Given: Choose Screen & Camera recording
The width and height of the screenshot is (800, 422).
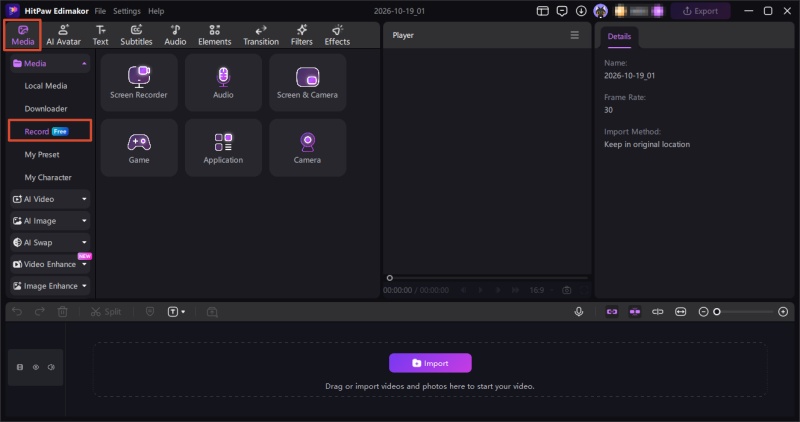Looking at the screenshot, I should pos(307,83).
